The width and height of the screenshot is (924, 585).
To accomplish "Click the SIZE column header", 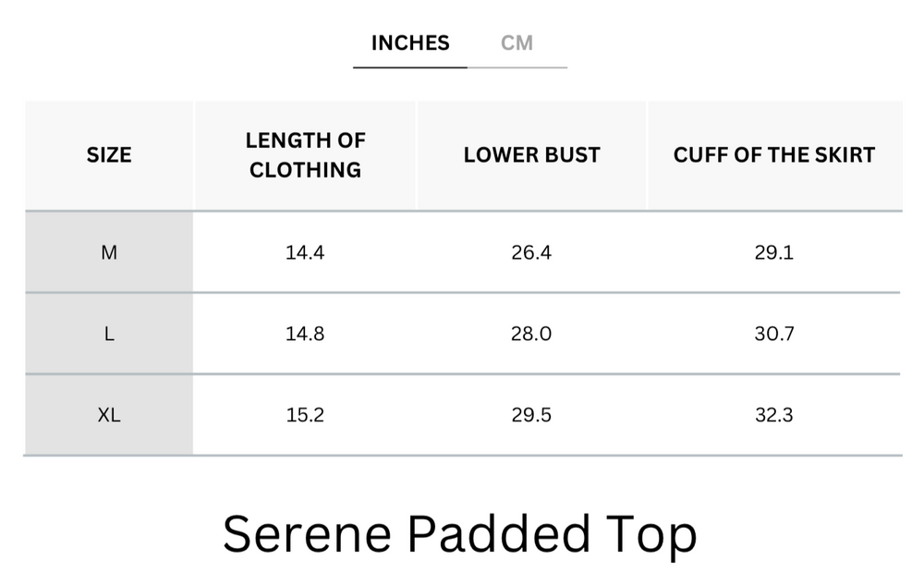I will point(108,154).
